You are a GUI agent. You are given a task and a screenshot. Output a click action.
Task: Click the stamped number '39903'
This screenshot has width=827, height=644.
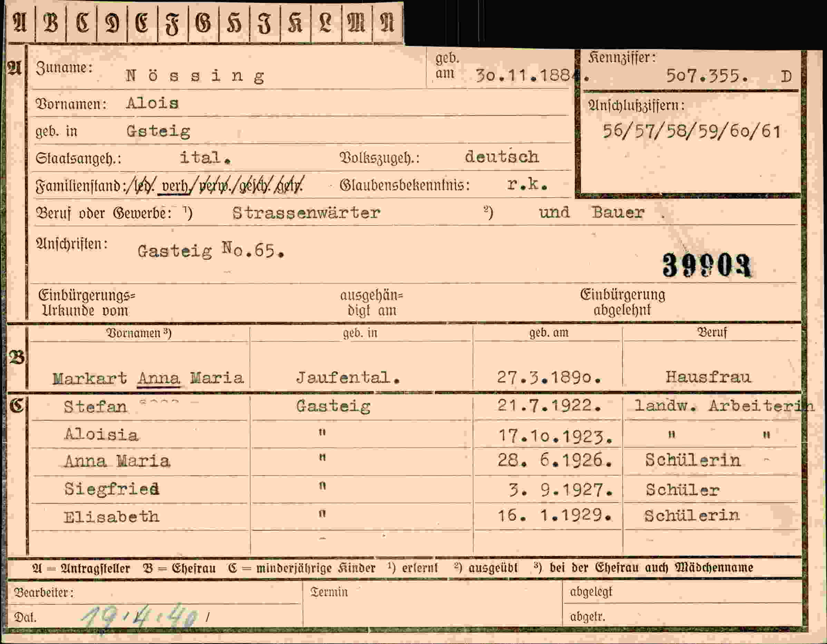click(x=707, y=265)
